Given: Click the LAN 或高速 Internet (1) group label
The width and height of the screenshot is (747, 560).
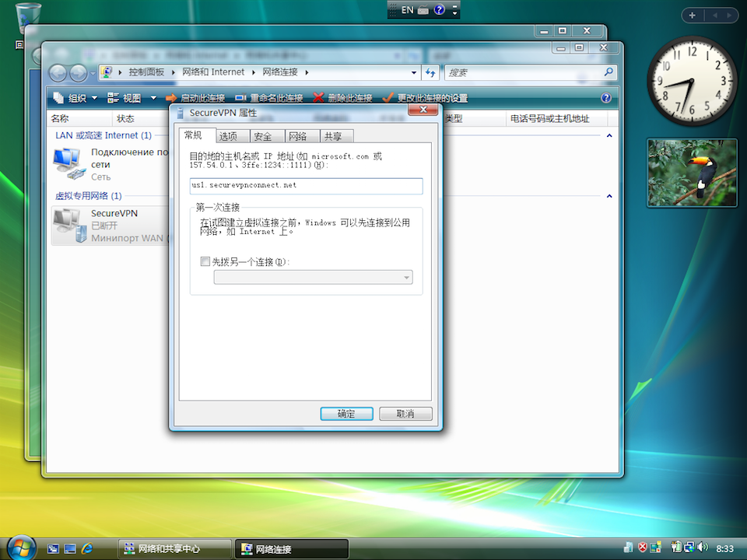Looking at the screenshot, I should [x=103, y=135].
